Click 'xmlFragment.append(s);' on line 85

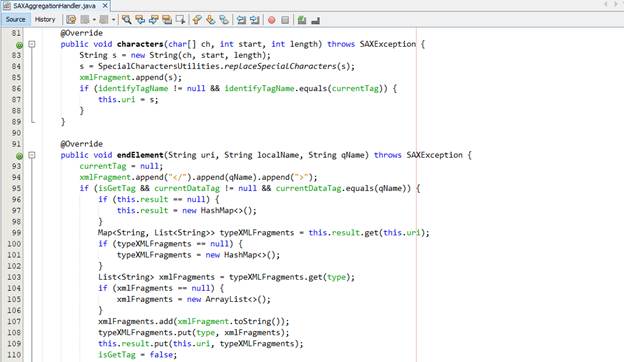click(x=131, y=78)
